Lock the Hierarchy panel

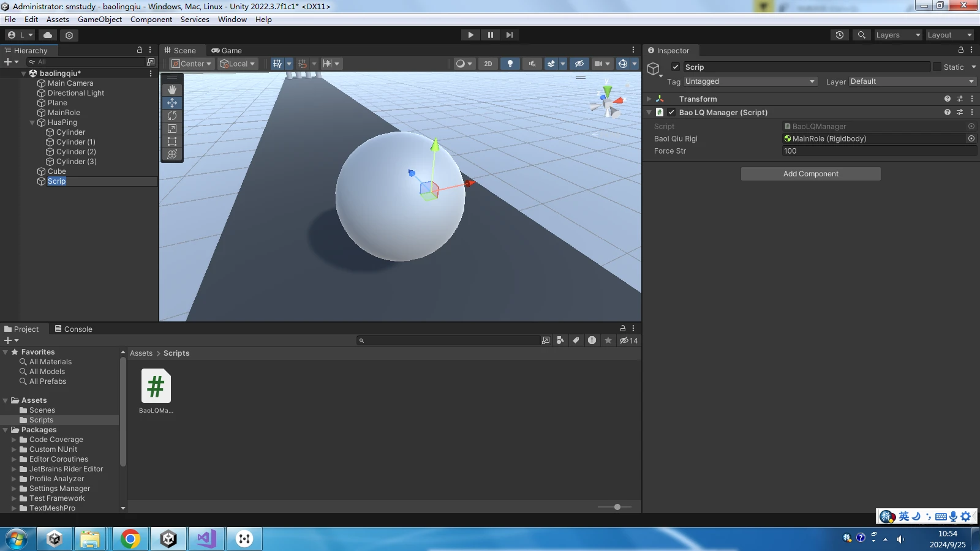(x=140, y=50)
